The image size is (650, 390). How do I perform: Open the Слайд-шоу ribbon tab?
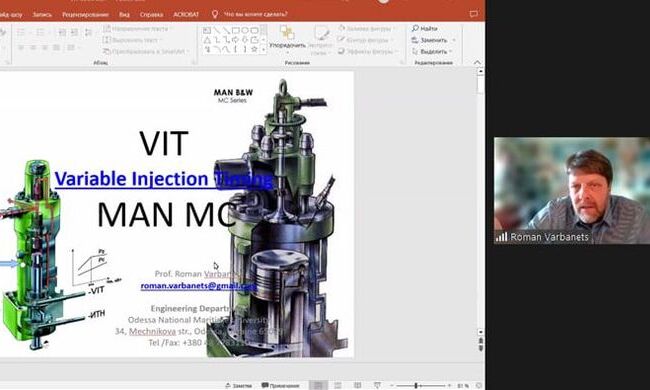point(11,15)
